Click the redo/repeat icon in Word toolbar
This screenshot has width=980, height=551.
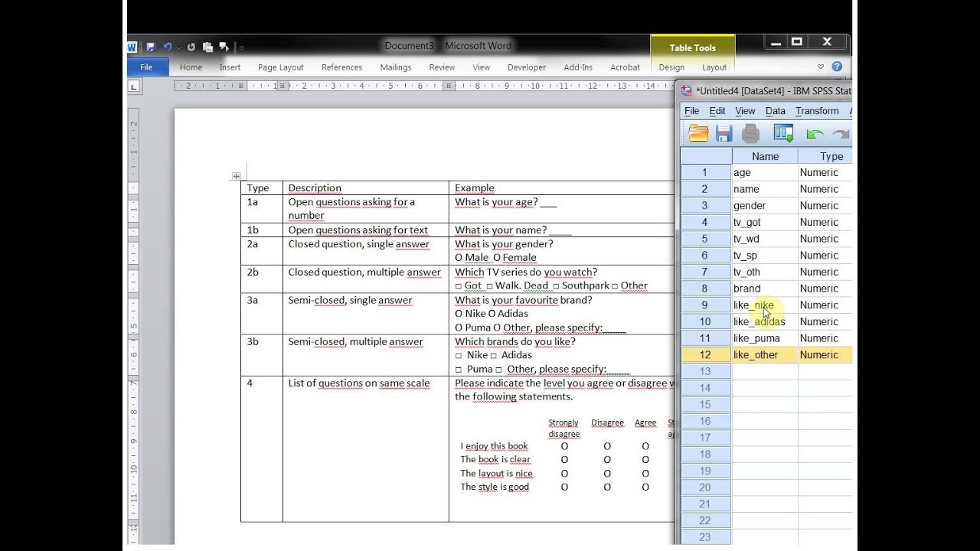coord(191,47)
